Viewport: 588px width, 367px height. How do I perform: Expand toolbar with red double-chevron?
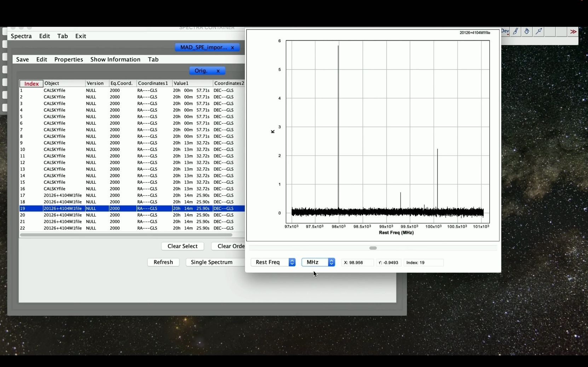573,31
